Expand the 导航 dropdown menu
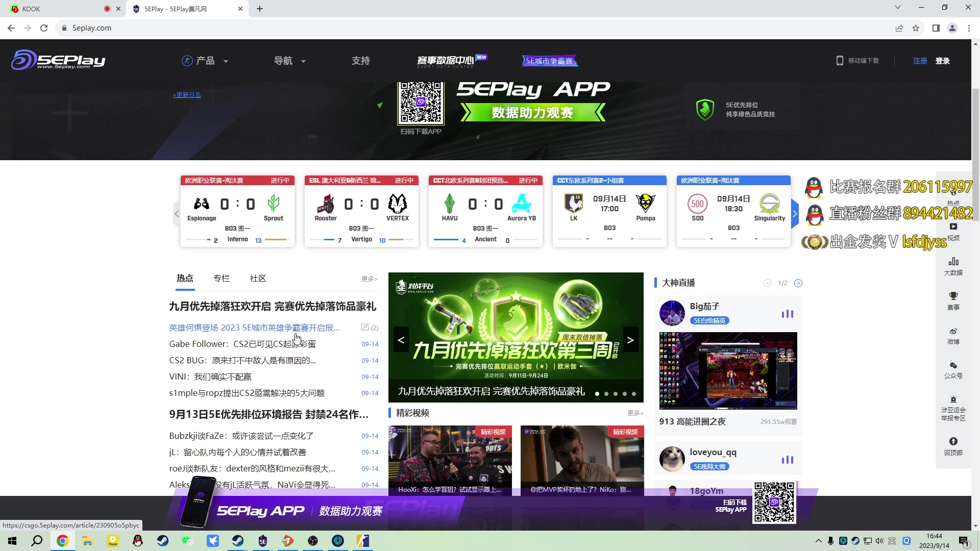980x551 pixels. click(x=289, y=61)
